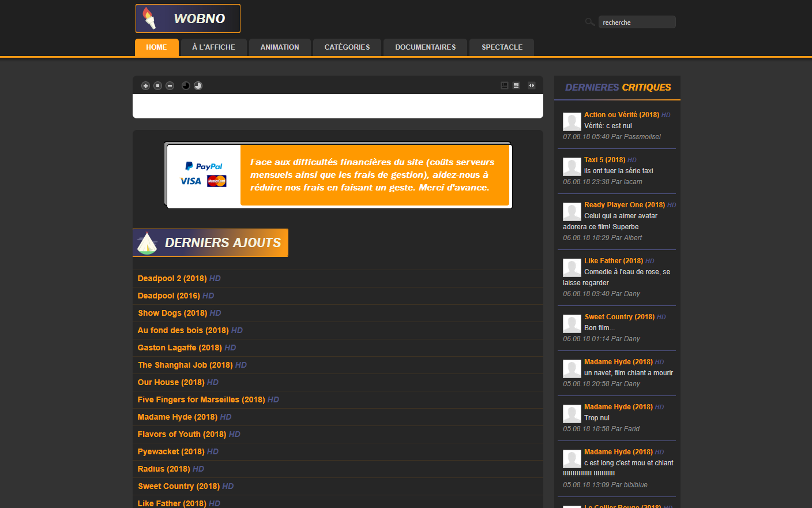Open Ready Player One (2018) review title
812x508 pixels.
click(x=625, y=205)
